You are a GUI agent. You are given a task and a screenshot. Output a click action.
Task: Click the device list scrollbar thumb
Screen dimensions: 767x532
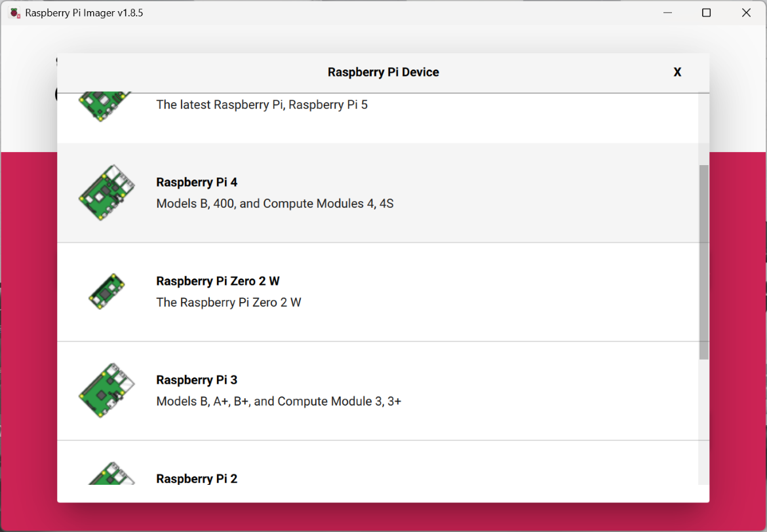click(704, 262)
